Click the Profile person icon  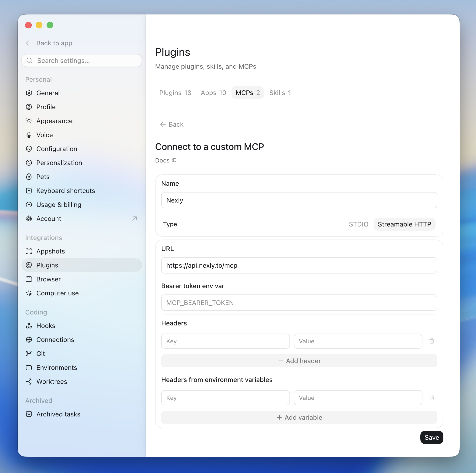(29, 107)
